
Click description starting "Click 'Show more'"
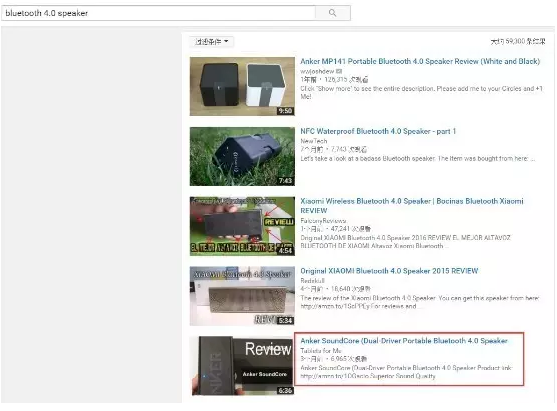[421, 92]
